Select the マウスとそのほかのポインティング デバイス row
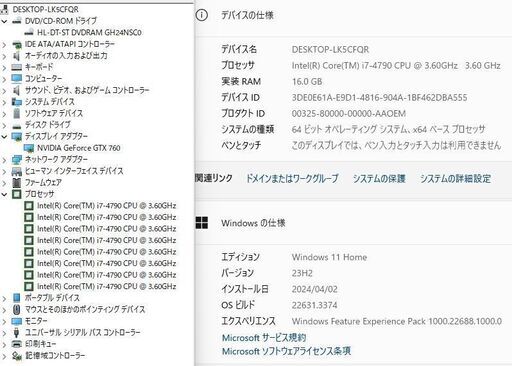Screen dimensions: 512x366 [x=85, y=309]
